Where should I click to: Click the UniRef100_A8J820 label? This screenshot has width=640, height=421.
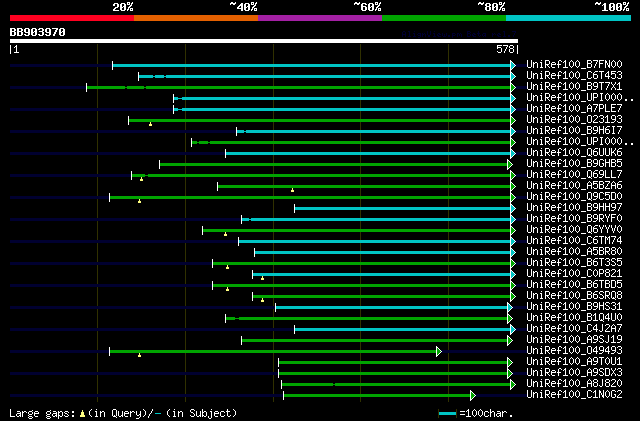point(574,384)
